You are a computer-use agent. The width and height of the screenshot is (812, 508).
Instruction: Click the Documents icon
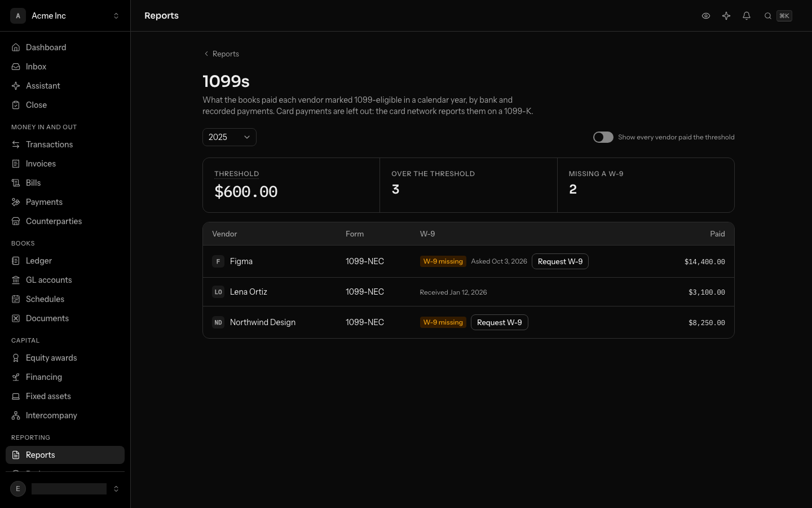click(16, 318)
